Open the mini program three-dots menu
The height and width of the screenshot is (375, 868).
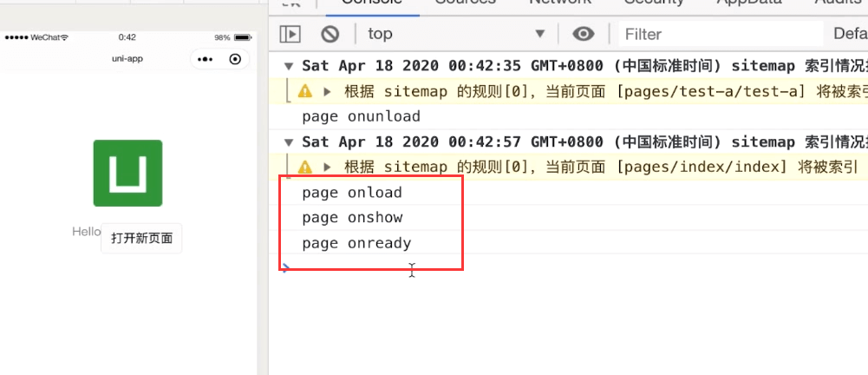206,59
